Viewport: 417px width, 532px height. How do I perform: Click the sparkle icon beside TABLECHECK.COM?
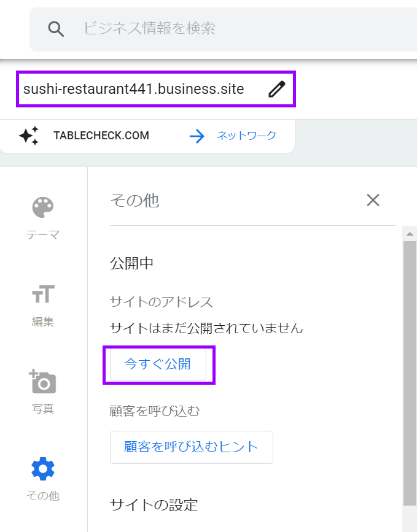[29, 136]
